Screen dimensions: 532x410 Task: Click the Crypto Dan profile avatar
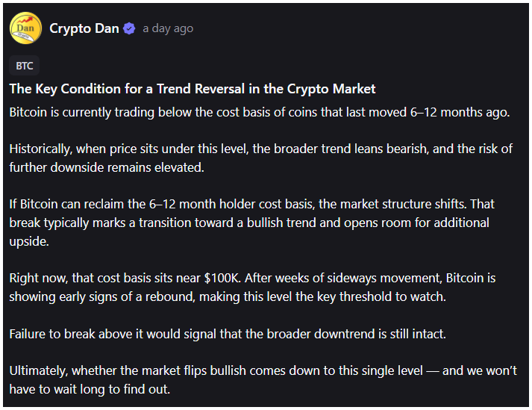pos(25,28)
